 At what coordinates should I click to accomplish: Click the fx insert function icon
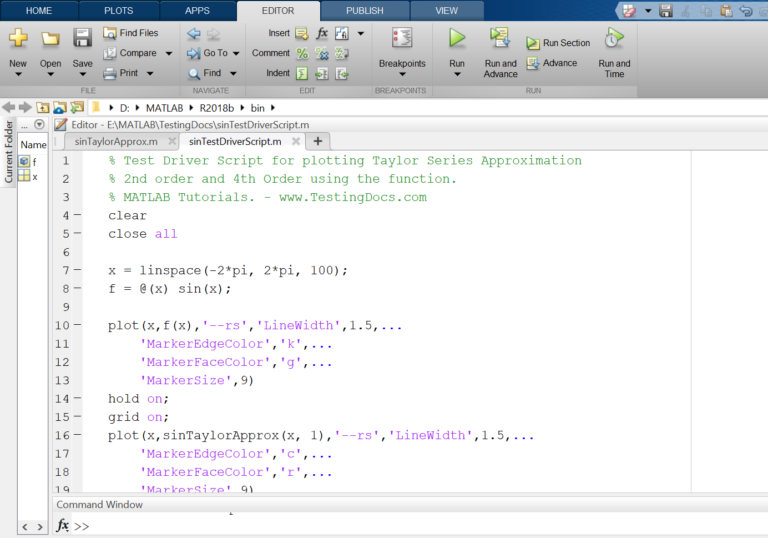(322, 33)
